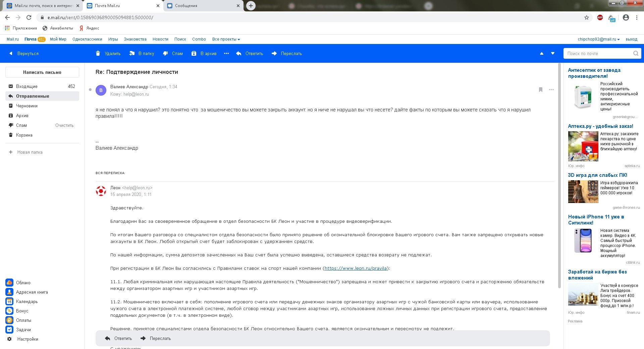Expand the Все проекты dropdown
Screen dimensions: 644x349
(x=226, y=39)
